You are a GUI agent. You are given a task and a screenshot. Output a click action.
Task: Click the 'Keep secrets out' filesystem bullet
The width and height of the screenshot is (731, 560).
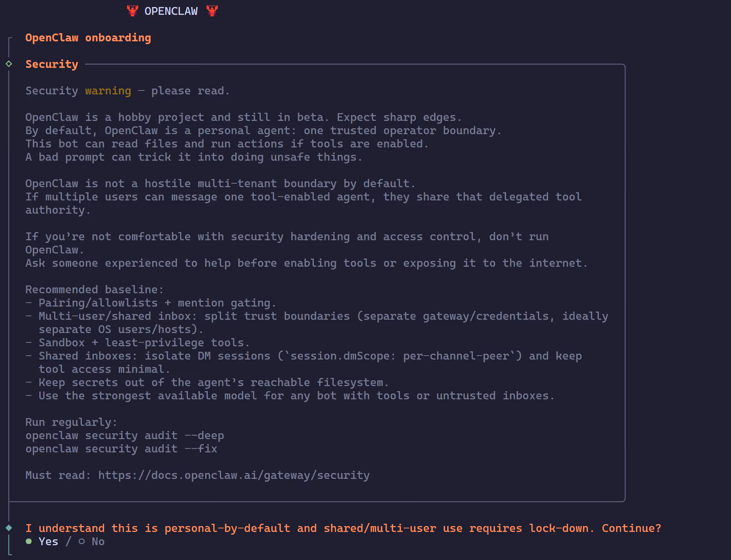point(213,382)
